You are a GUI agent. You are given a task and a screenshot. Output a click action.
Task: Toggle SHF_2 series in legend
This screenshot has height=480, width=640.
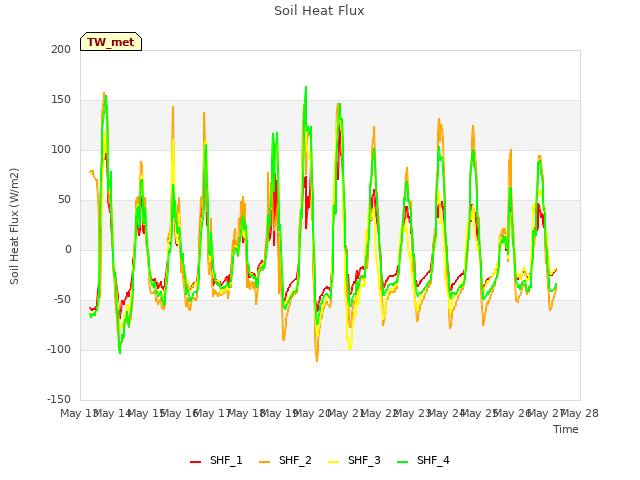[285, 460]
